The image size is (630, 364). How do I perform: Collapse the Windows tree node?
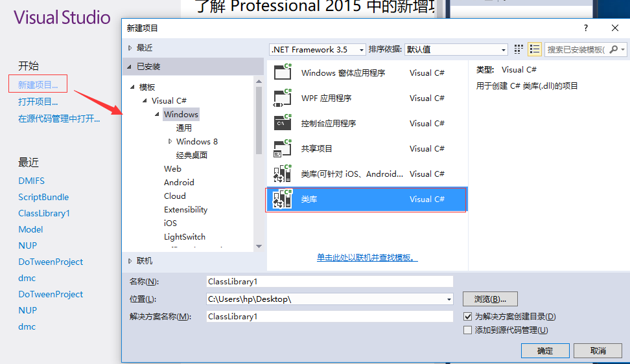coord(157,115)
